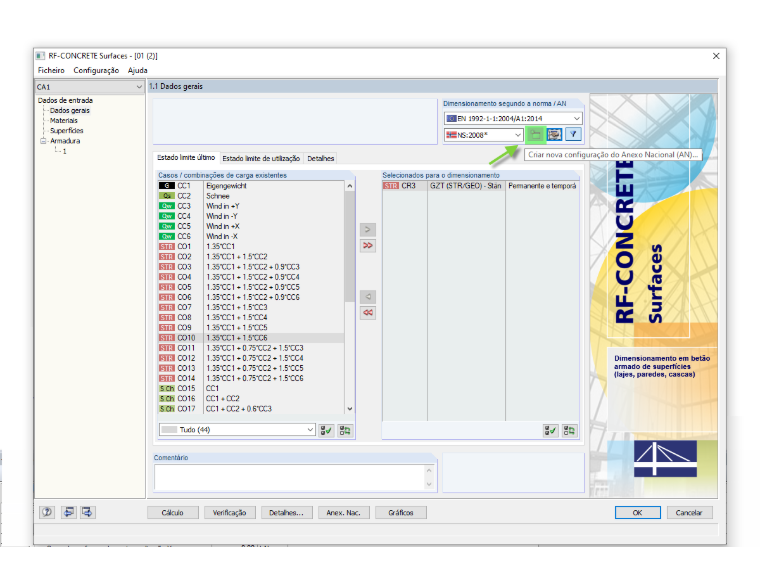Add selected load case with single arrow
Viewport: 760px width, 570px height.
point(368,230)
